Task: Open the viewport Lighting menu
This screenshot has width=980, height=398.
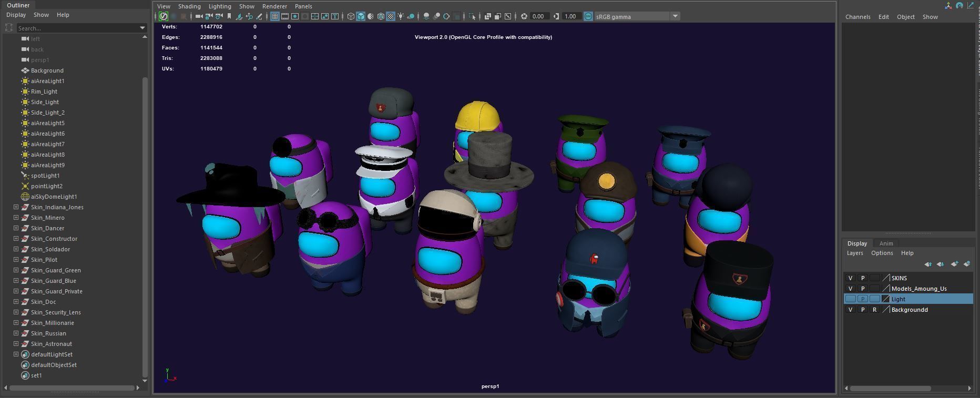Action: click(x=220, y=6)
